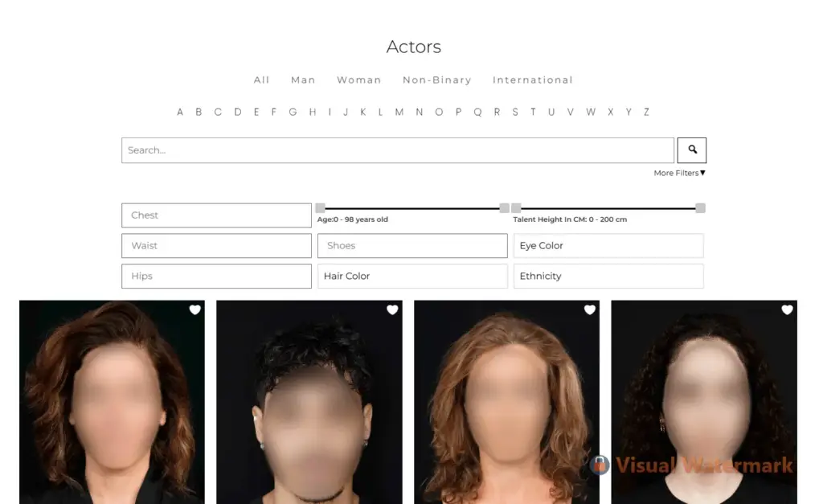Filter actors by letter D
This screenshot has width=823, height=504.
(238, 112)
